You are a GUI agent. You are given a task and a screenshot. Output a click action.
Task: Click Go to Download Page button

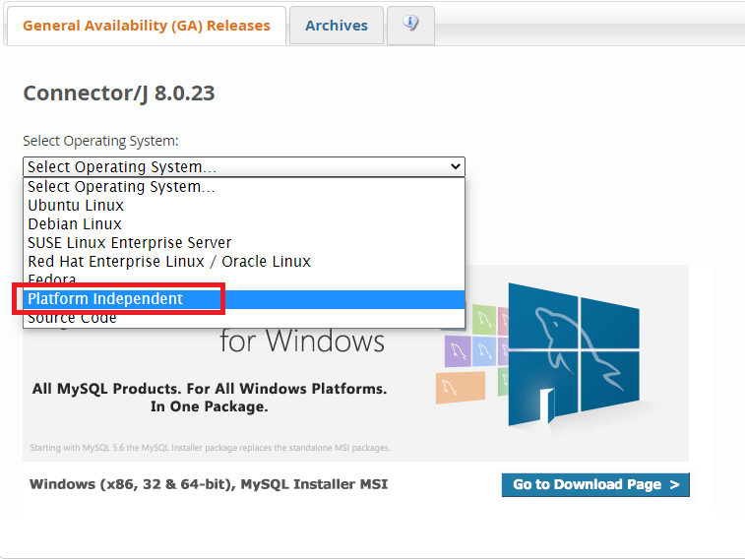595,484
